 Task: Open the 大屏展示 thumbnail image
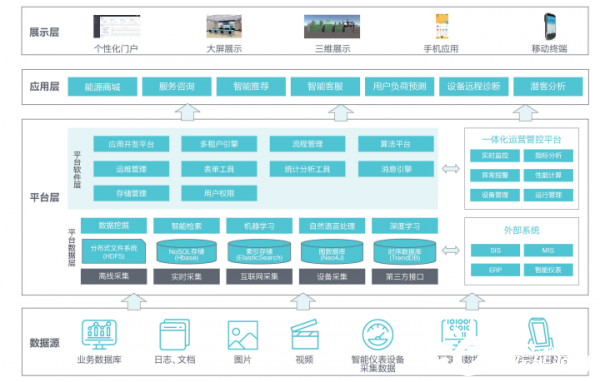click(x=224, y=26)
